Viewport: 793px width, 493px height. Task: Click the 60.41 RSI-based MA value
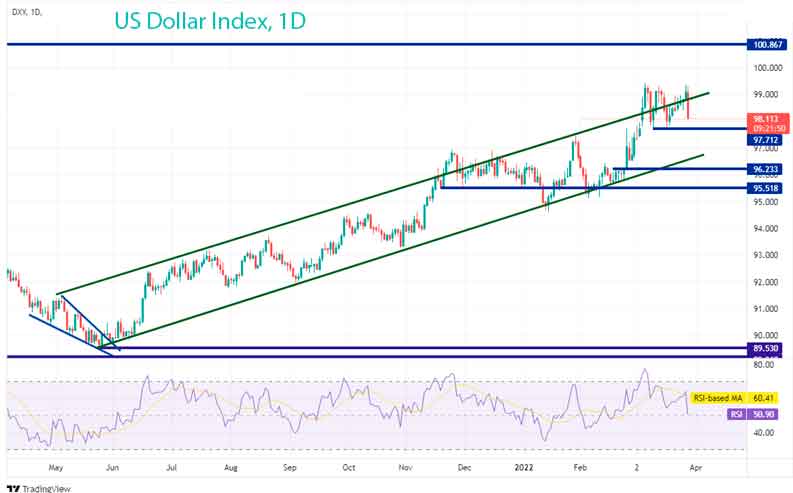766,397
